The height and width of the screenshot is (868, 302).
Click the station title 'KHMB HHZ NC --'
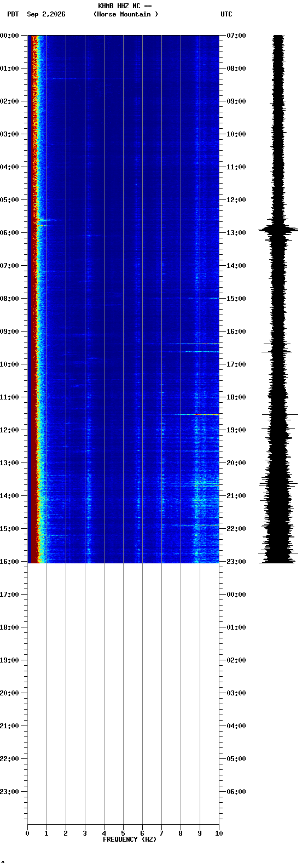coord(125,6)
